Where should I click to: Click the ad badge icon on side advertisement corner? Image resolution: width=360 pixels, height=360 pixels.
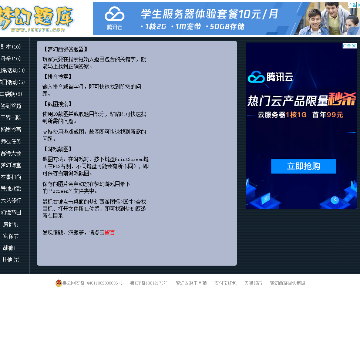coord(350,46)
